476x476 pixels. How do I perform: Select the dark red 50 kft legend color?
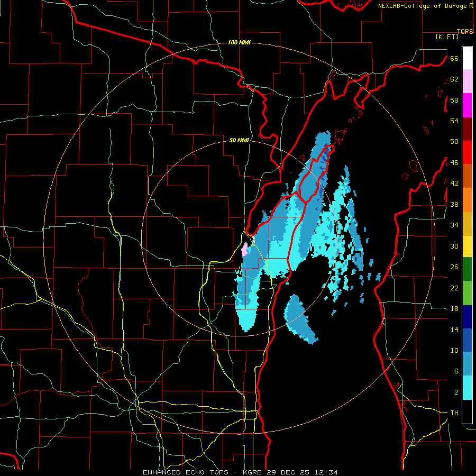467,129
